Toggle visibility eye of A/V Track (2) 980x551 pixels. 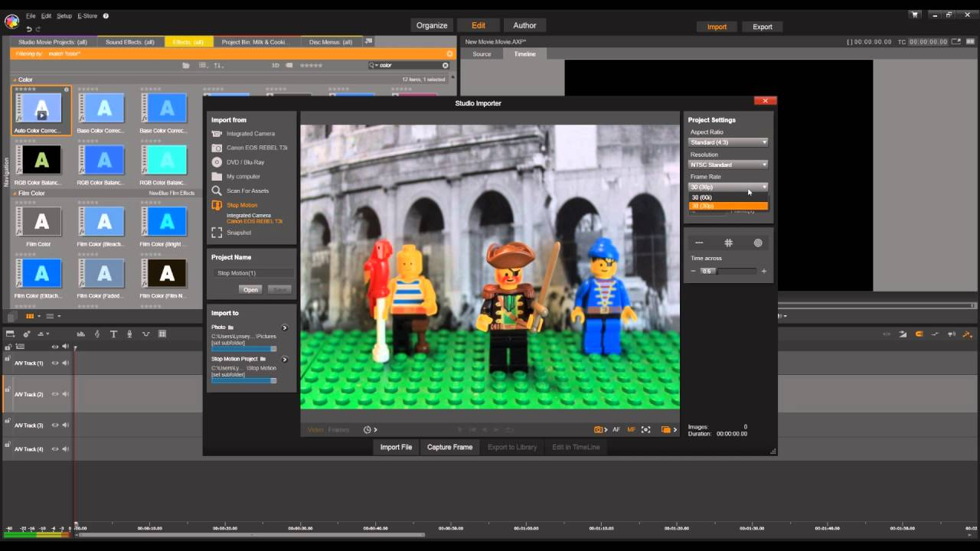point(54,394)
